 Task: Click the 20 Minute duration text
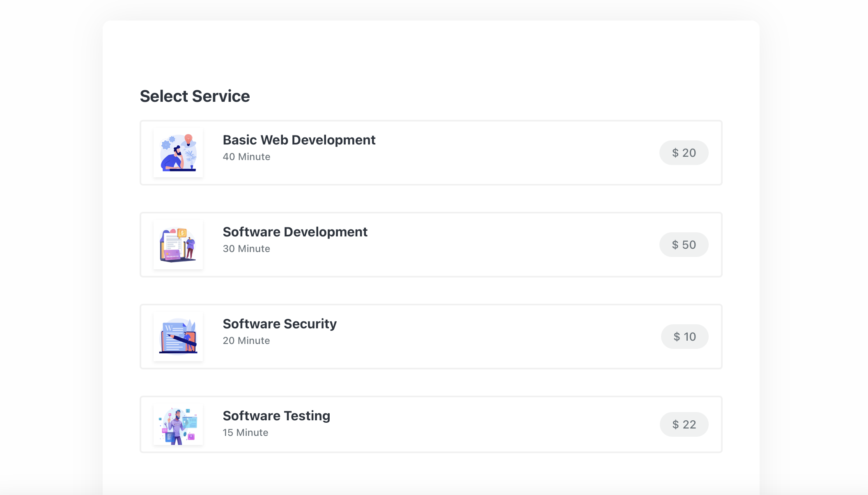[246, 341]
